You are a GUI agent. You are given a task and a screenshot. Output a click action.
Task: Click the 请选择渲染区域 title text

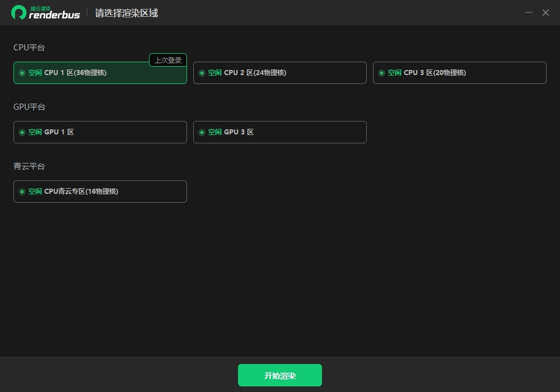click(x=127, y=13)
